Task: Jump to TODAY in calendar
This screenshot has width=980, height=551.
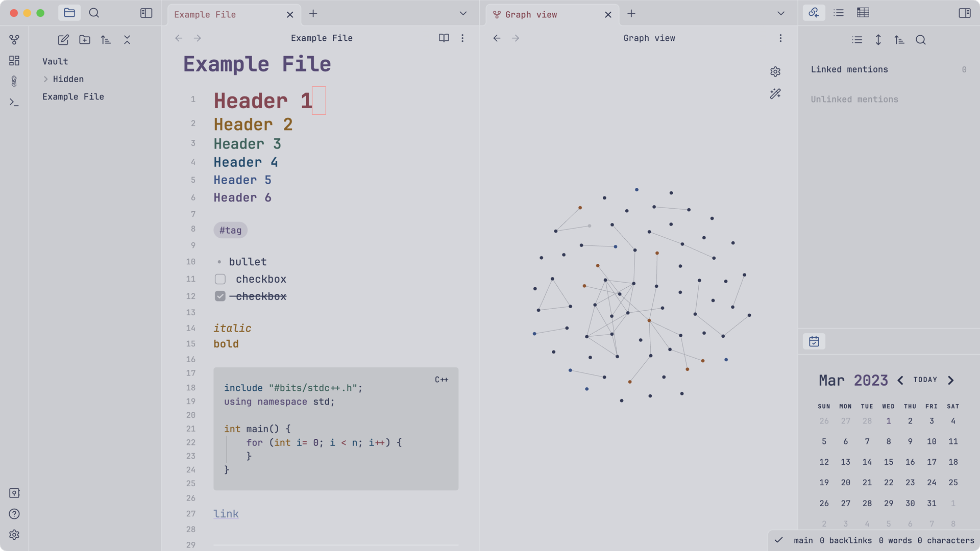Action: click(925, 380)
